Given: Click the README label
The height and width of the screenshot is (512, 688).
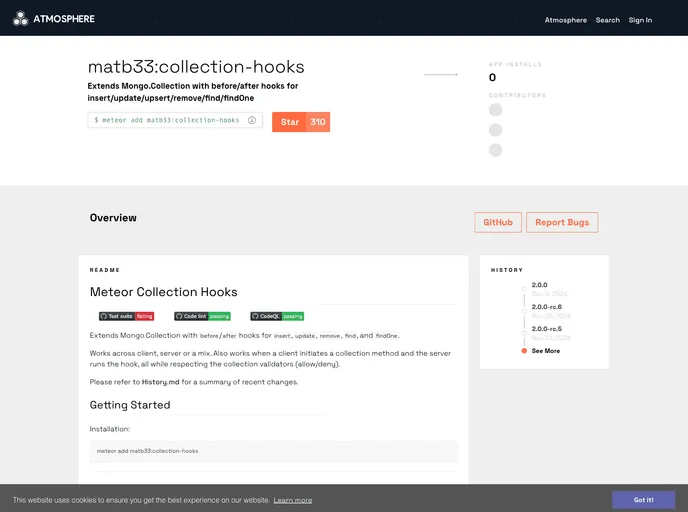Looking at the screenshot, I should [x=105, y=270].
